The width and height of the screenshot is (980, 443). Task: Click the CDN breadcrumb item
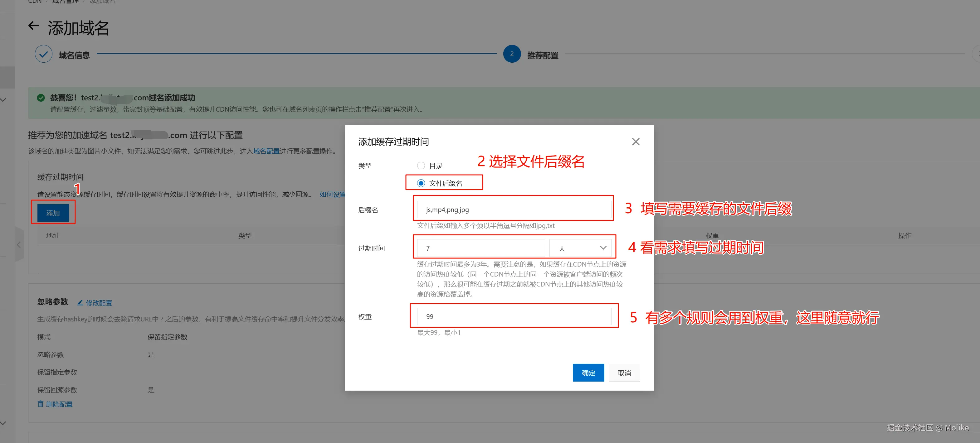[x=35, y=2]
